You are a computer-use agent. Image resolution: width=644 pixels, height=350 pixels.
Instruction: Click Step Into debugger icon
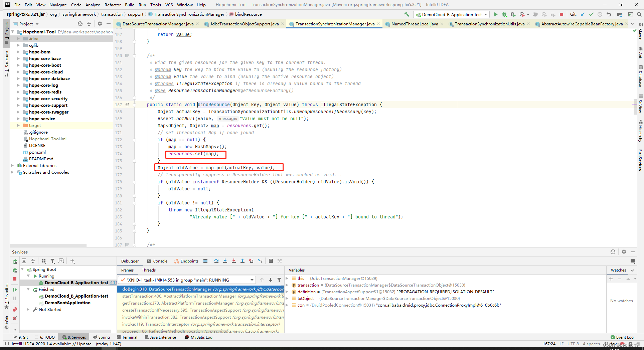click(225, 261)
